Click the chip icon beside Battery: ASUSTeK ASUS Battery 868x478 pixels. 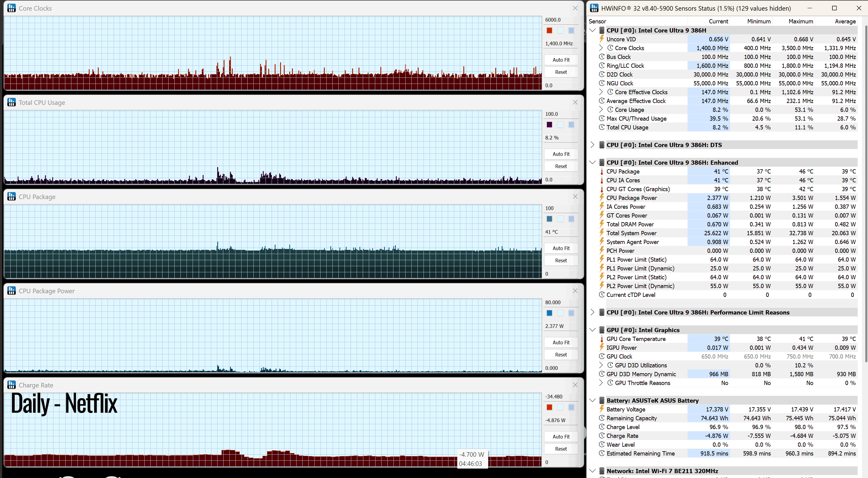(x=602, y=400)
